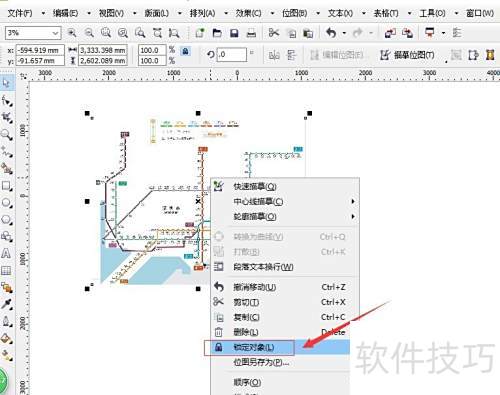Open the 视图(V) menu
This screenshot has height=395, width=500.
[111, 13]
